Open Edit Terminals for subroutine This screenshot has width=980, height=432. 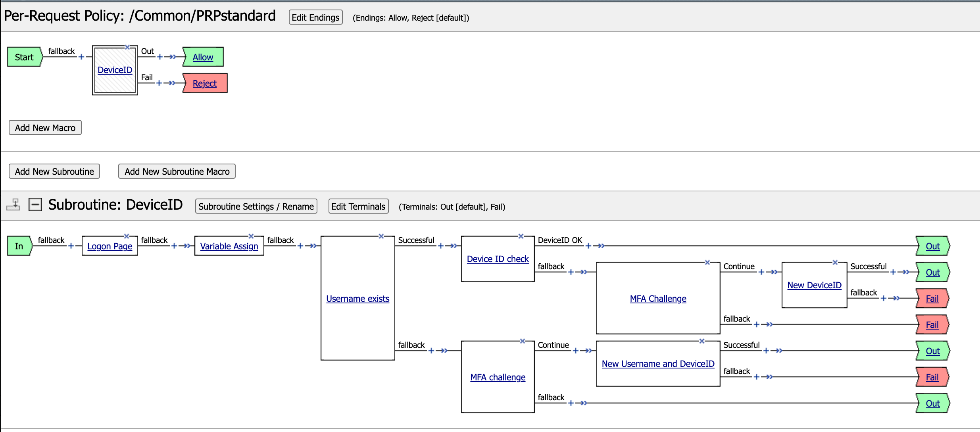358,206
